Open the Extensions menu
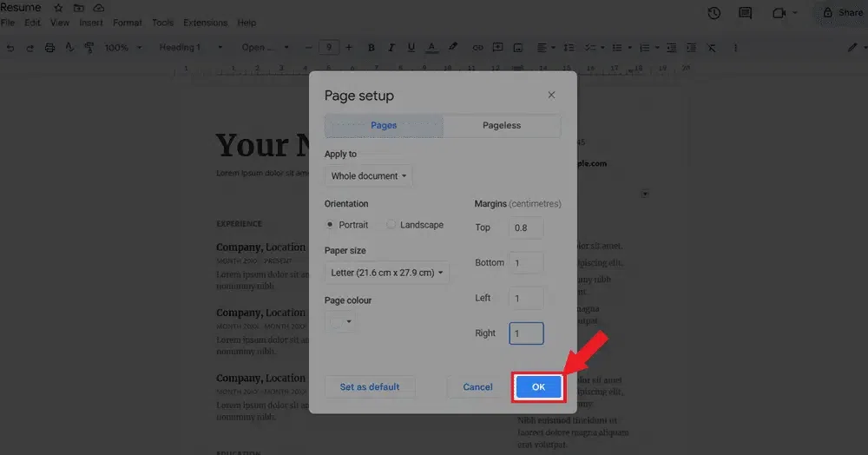This screenshot has height=455, width=868. point(206,23)
